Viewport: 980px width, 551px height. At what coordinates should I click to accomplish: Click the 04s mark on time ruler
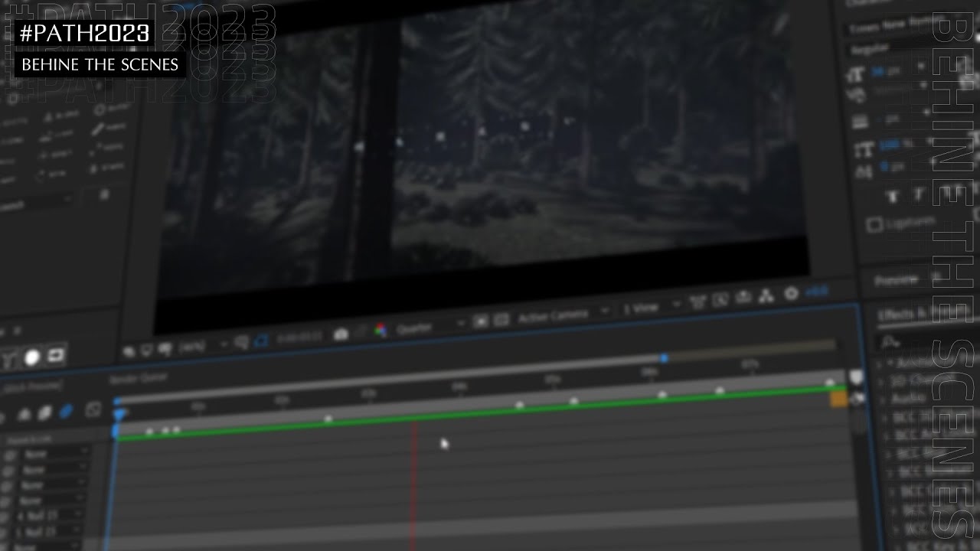click(459, 387)
